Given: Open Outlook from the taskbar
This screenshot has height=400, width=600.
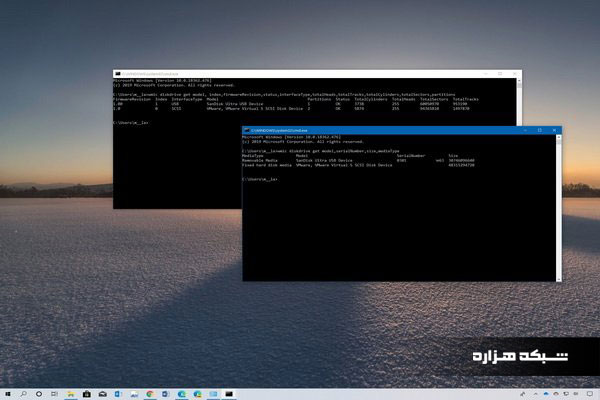Looking at the screenshot, I should click(x=118, y=394).
